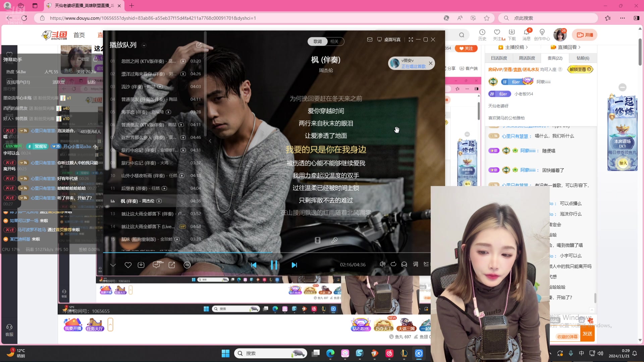This screenshot has width=644, height=362.
Task: Open the Kugou music taskbar icon
Action: point(419,353)
